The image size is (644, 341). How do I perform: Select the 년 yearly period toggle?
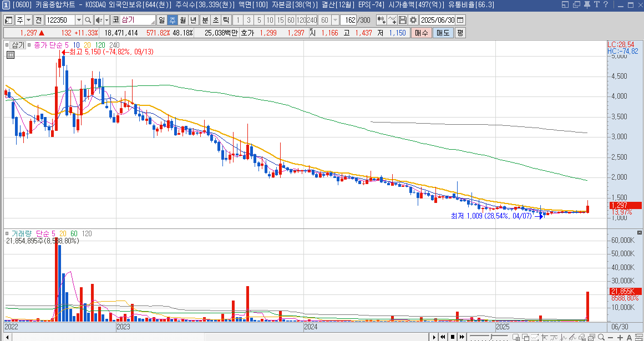pos(194,20)
